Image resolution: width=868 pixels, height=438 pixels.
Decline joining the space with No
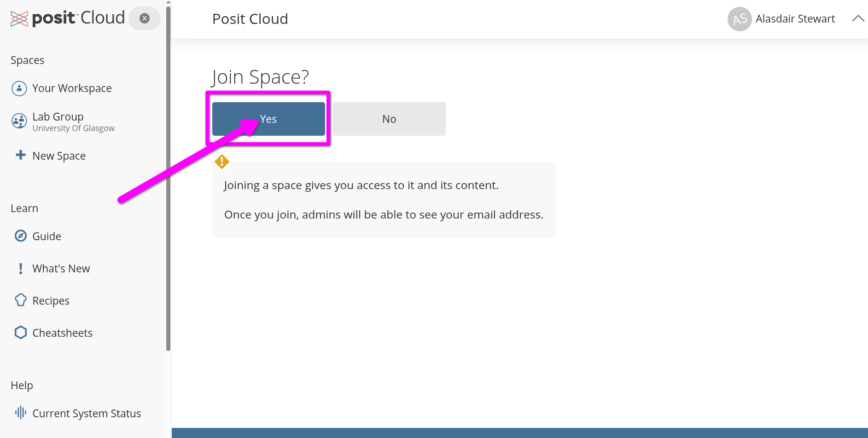point(389,119)
